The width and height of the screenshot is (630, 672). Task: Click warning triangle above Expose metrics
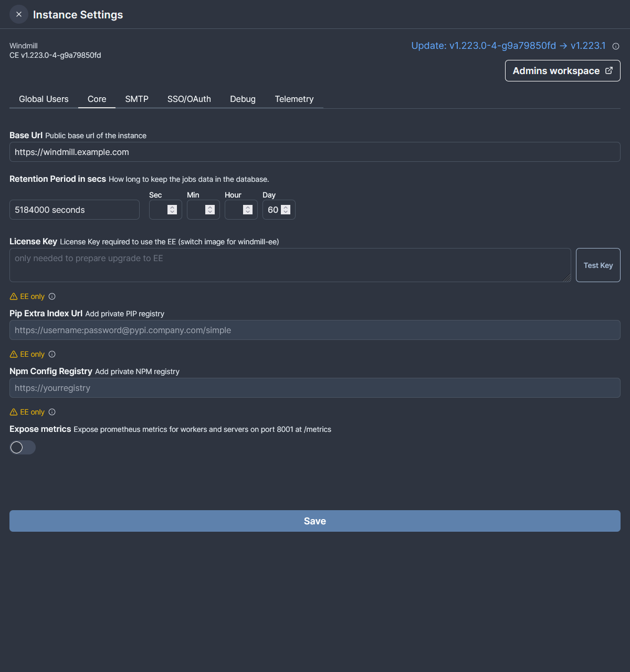(14, 412)
